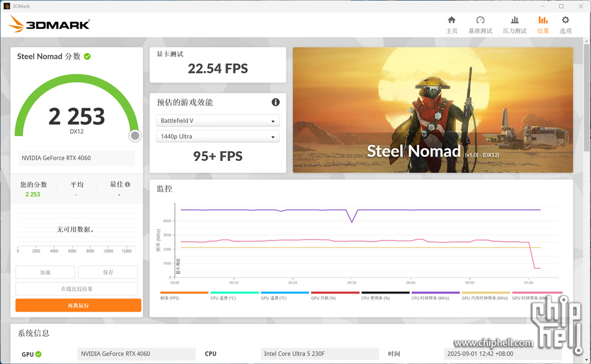This screenshot has height=364, width=591.
Task: Click info icon next to 最佳
Action: pos(128,184)
